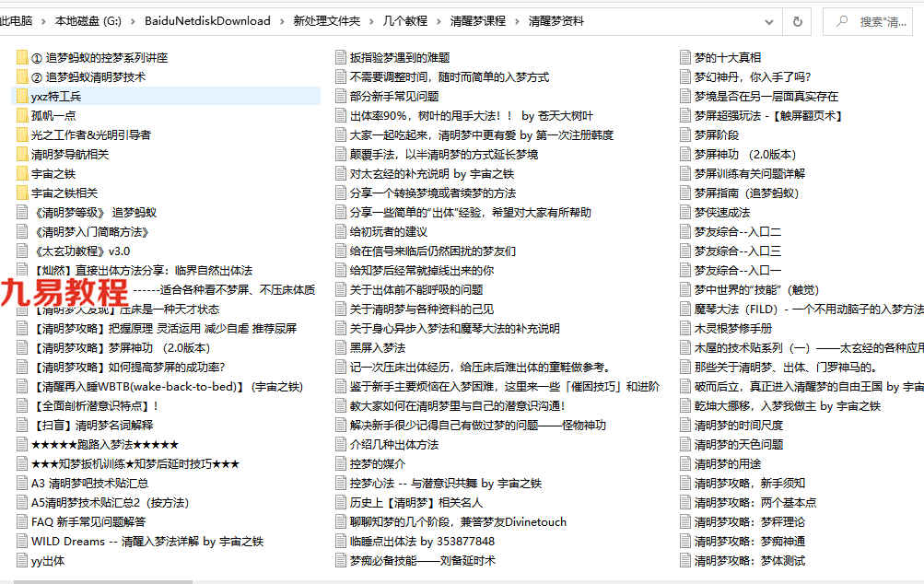Select document icon of 控梦的媒介
Viewport: 924px width, 584px height.
coord(341,464)
